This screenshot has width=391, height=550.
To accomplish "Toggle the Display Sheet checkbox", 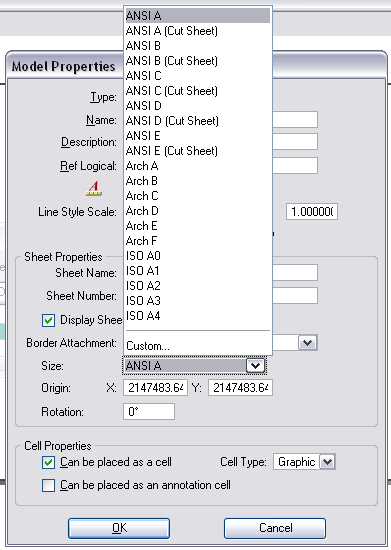I will [x=48, y=320].
